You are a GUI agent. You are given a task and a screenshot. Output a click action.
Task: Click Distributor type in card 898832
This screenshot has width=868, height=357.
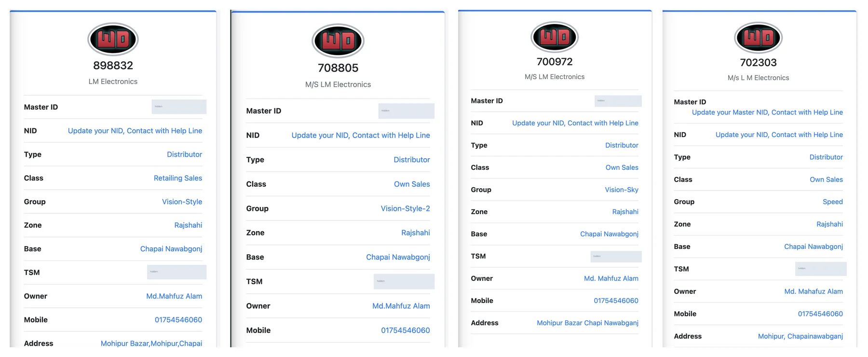pos(184,154)
